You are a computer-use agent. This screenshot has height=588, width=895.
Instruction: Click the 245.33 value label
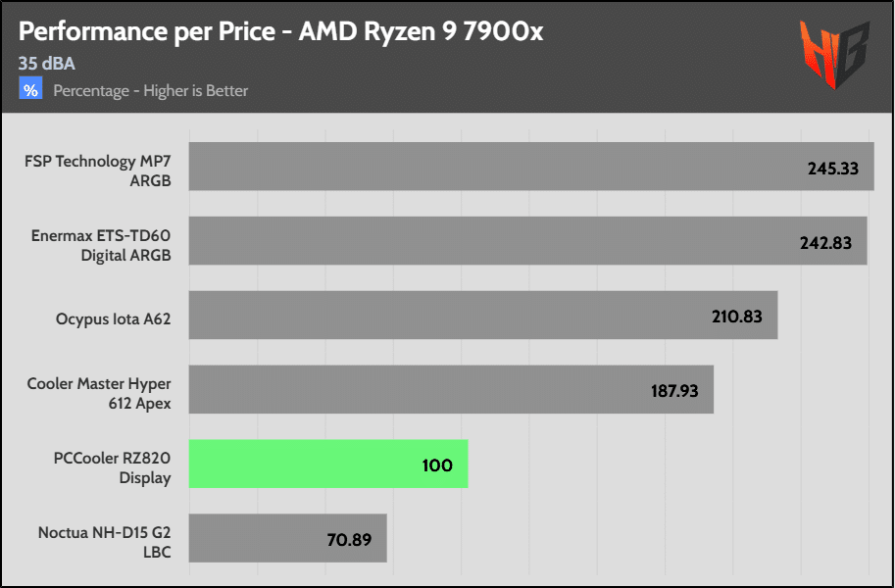coord(833,169)
